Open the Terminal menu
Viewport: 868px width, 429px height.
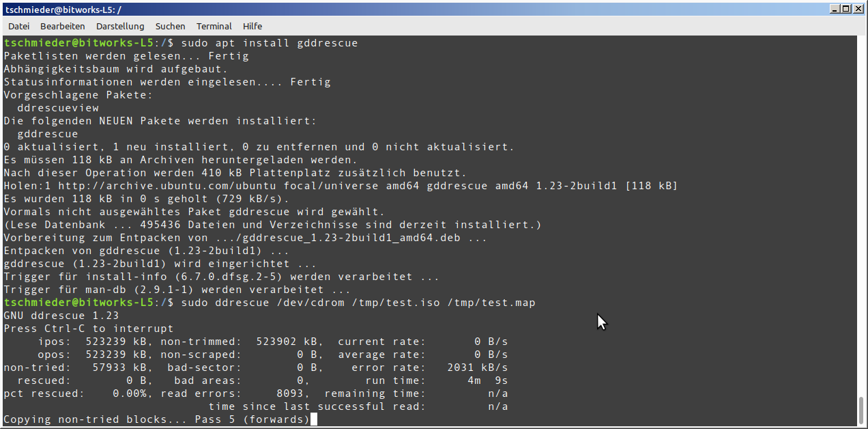(x=214, y=26)
